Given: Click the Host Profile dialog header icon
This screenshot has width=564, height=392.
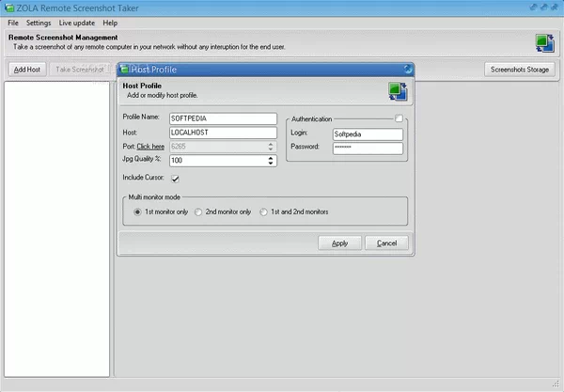Looking at the screenshot, I should (398, 91).
